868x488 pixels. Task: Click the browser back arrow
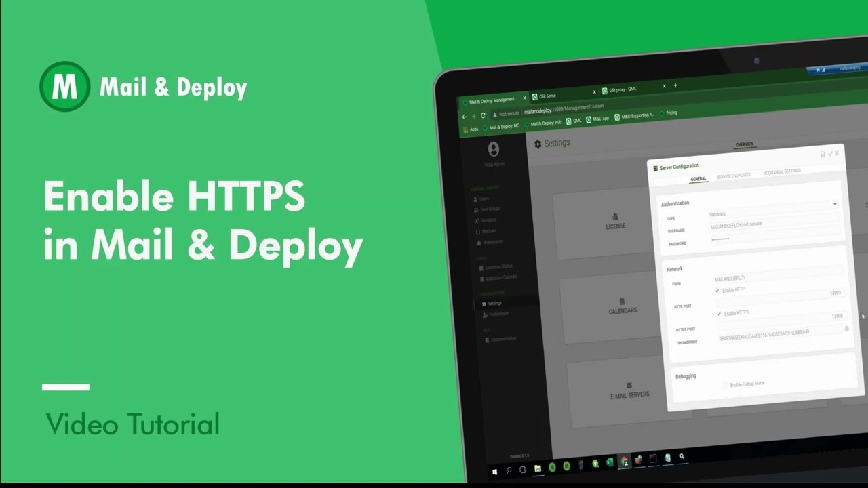[464, 117]
